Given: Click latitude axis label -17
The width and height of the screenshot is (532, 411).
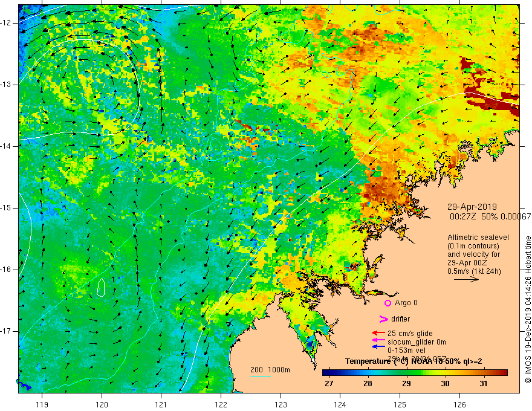Looking at the screenshot, I should 7,331.
